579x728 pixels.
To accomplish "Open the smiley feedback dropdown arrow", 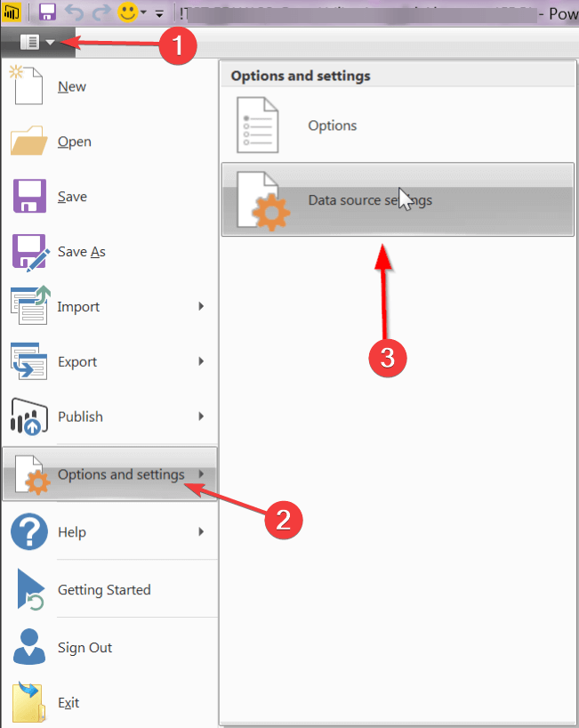I will [143, 12].
